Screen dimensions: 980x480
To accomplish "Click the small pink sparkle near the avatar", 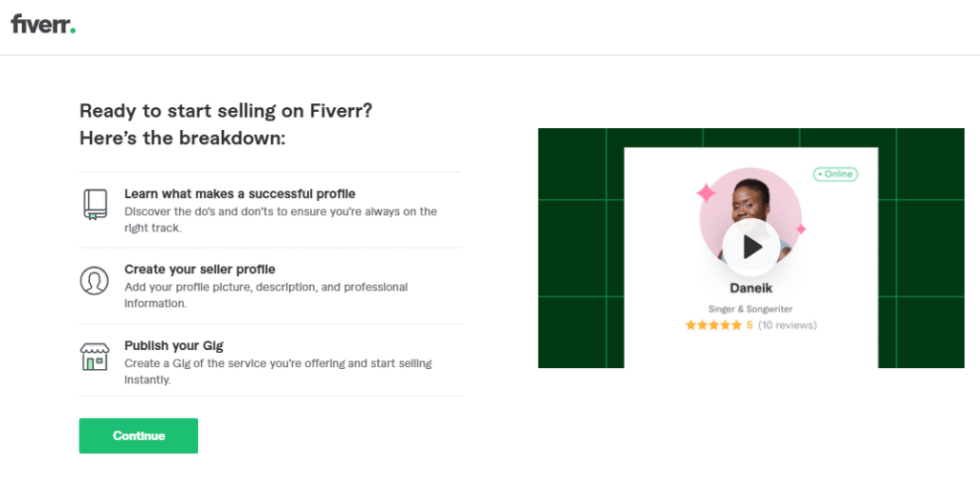I will [x=801, y=229].
